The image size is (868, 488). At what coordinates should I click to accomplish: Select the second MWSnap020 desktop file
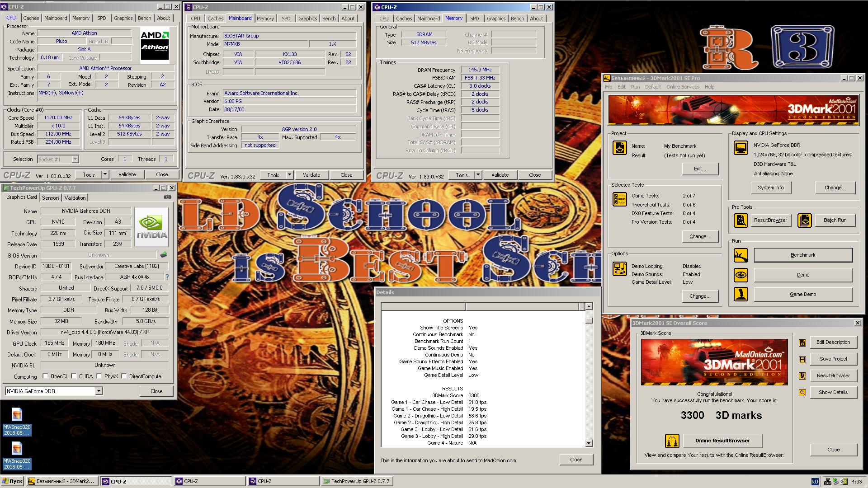coord(17,456)
